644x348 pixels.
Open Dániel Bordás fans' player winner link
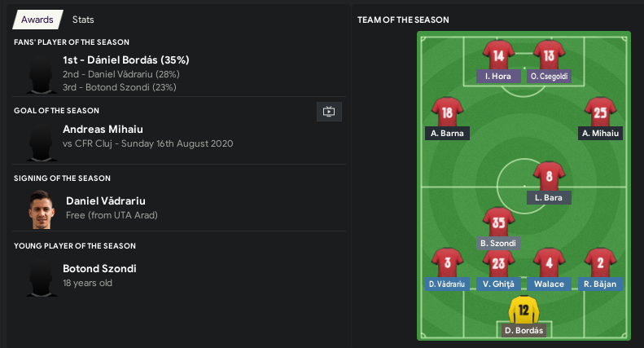pyautogui.click(x=126, y=60)
